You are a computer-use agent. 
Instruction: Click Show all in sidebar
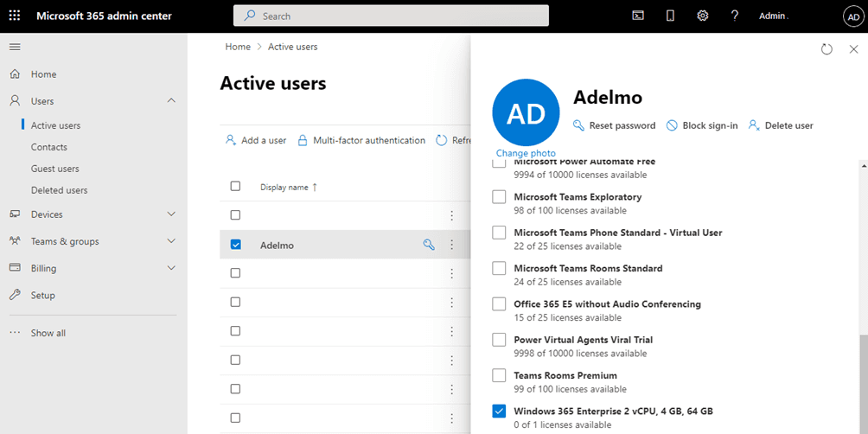48,333
